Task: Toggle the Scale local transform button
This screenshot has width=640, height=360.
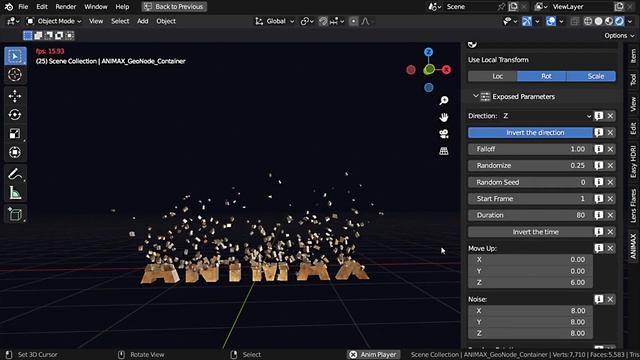Action: (591, 76)
